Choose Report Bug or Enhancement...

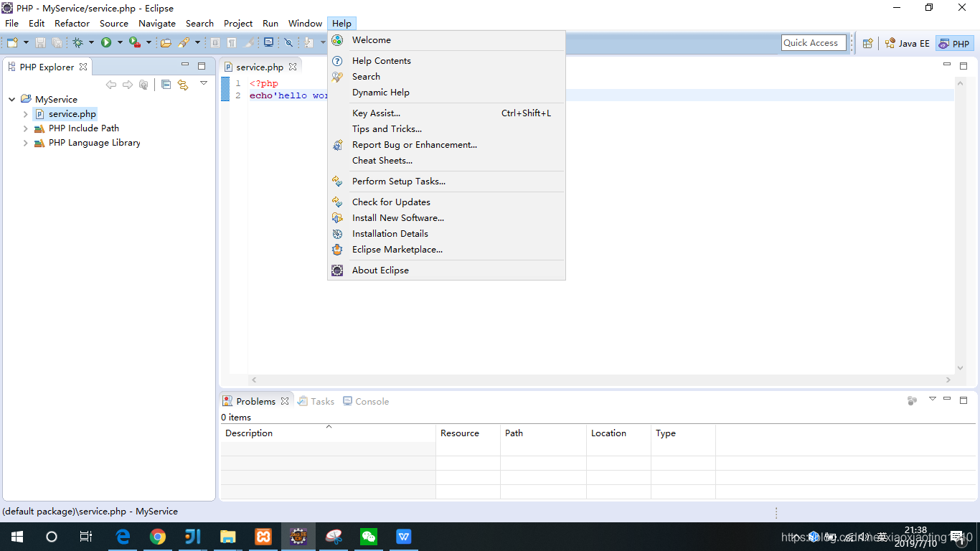point(446,145)
